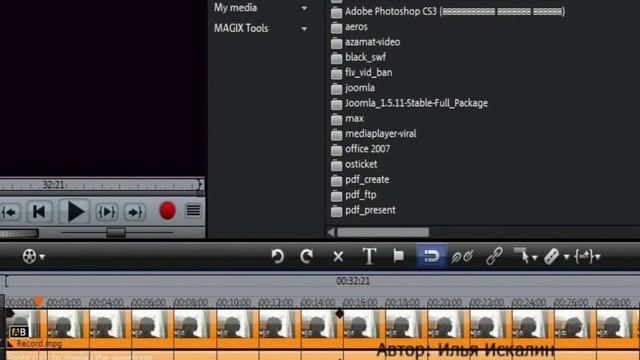The image size is (640, 360).
Task: Click the AB transition icon on first clip
Action: (19, 332)
